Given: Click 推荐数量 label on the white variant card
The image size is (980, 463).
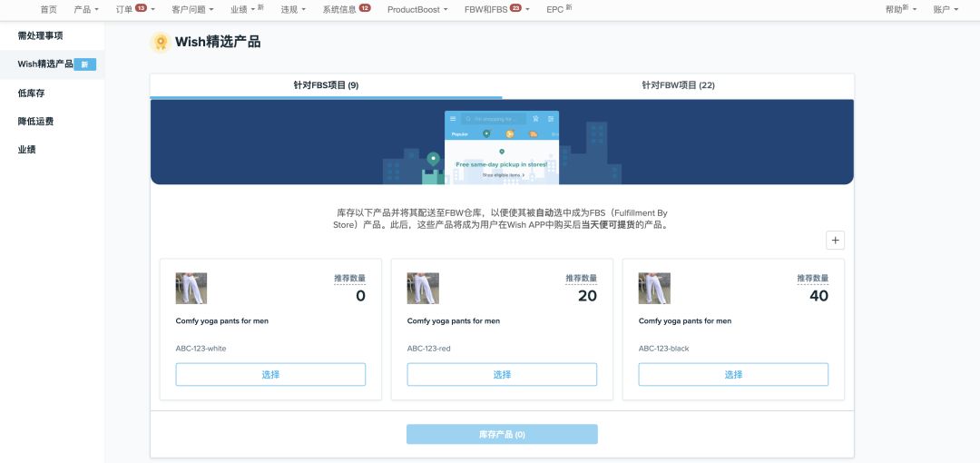Looking at the screenshot, I should coord(350,279).
